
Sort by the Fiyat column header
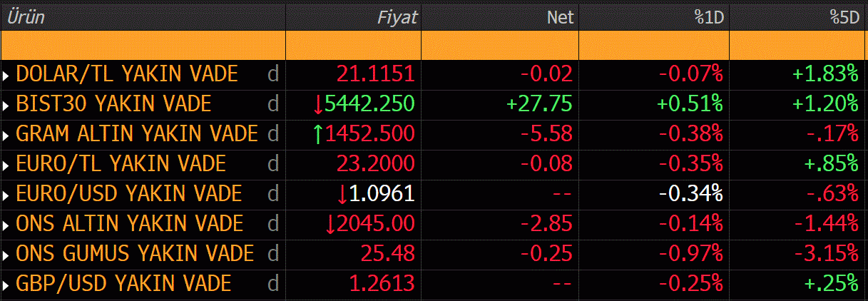pyautogui.click(x=397, y=18)
